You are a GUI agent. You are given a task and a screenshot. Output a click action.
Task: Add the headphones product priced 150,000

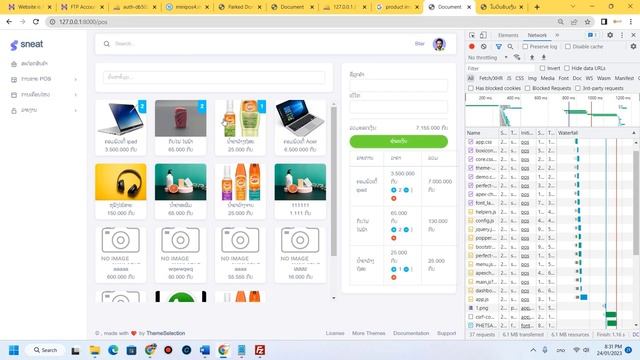121,191
